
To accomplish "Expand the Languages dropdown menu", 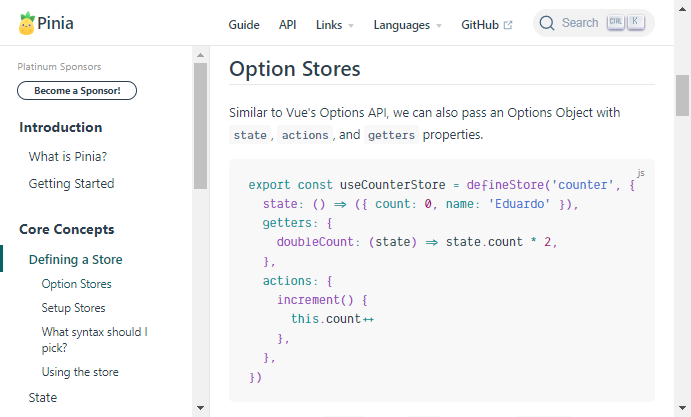I will (x=408, y=25).
